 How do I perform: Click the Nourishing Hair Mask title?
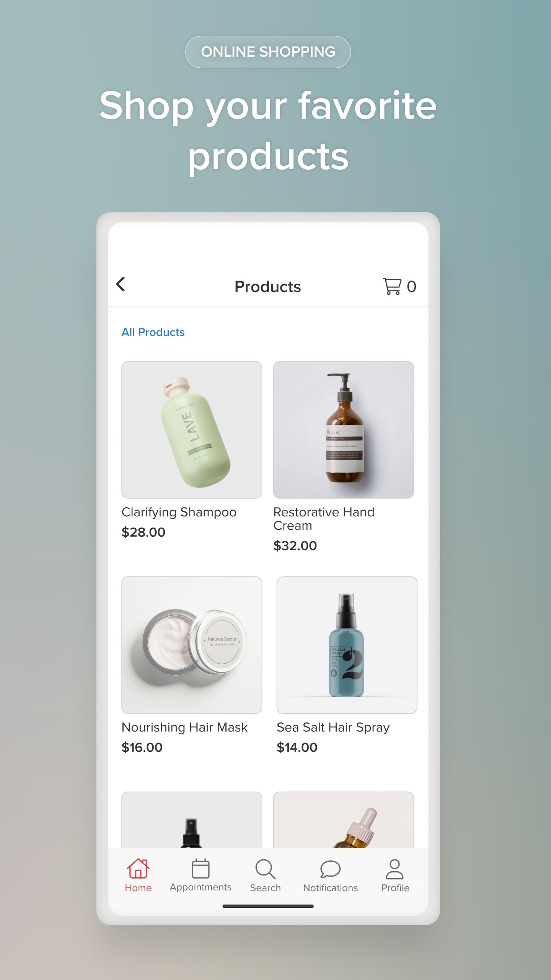pos(185,727)
